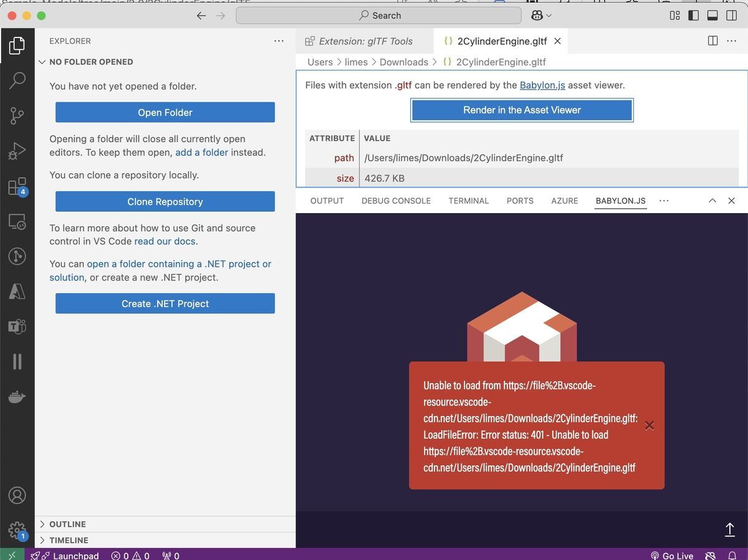Go forward with the right arrow
This screenshot has width=748, height=560.
(221, 16)
